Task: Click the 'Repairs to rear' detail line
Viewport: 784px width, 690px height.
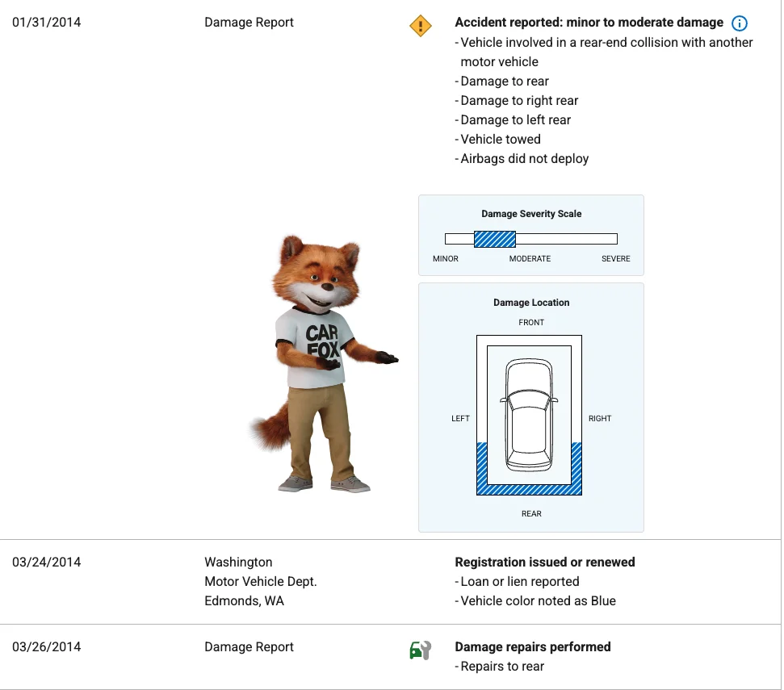Action: (x=501, y=667)
